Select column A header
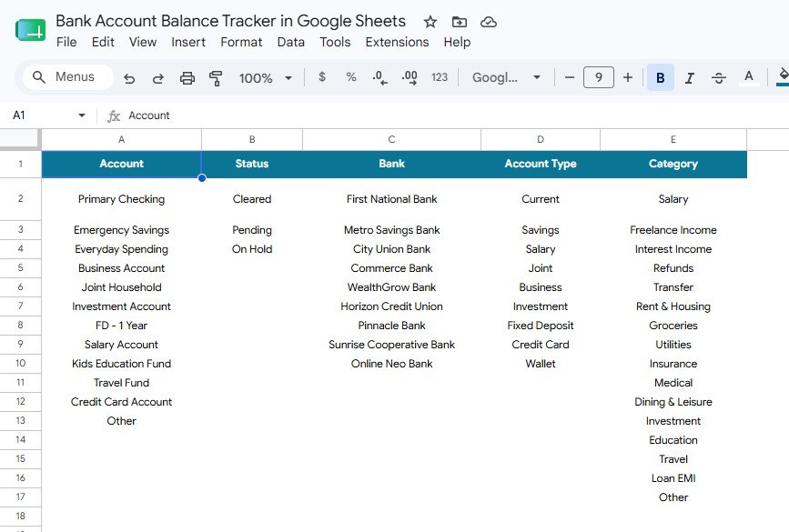Viewport: 789px width, 532px height. tap(121, 139)
